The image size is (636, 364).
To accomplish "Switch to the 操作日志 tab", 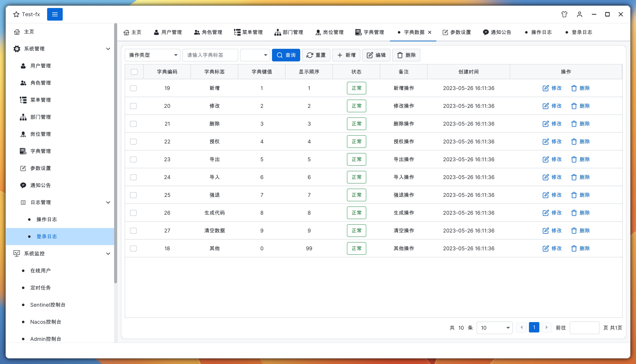I will coord(538,32).
